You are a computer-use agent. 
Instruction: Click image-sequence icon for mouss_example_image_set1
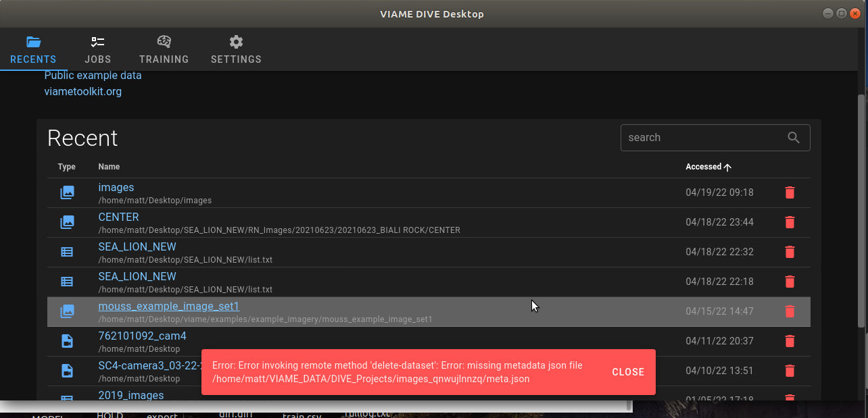coord(67,311)
